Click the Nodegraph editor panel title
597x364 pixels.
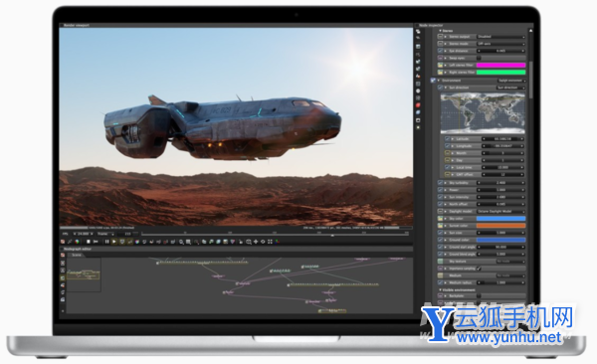click(x=78, y=249)
